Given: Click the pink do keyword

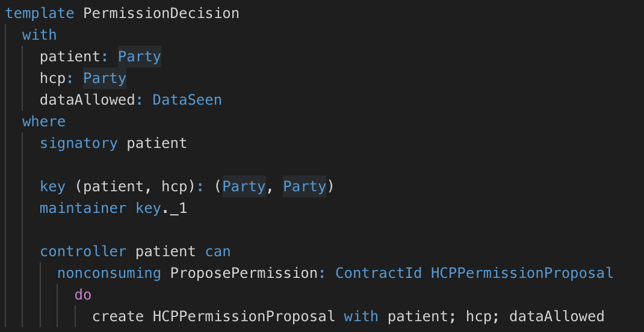Looking at the screenshot, I should click(83, 295).
